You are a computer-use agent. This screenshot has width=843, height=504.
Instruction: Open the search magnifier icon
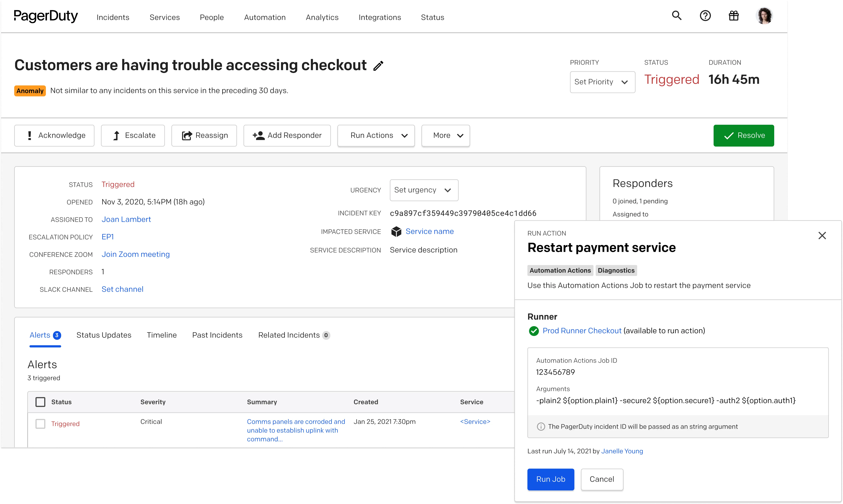(x=677, y=16)
